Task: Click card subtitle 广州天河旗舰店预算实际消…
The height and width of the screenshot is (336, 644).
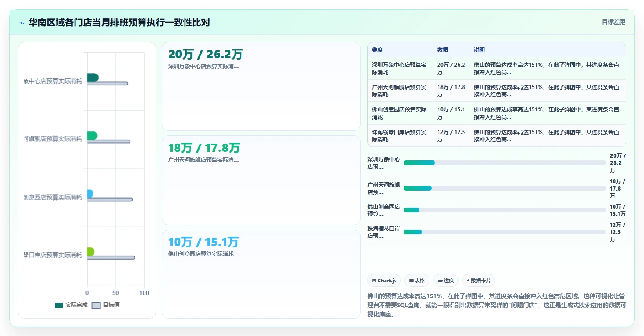Action: pyautogui.click(x=204, y=160)
